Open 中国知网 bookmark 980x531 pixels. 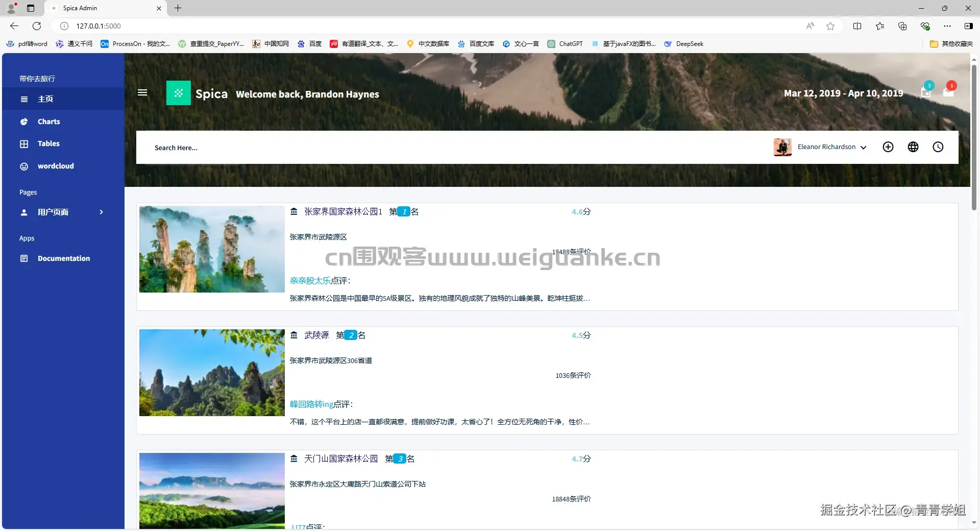(x=271, y=44)
